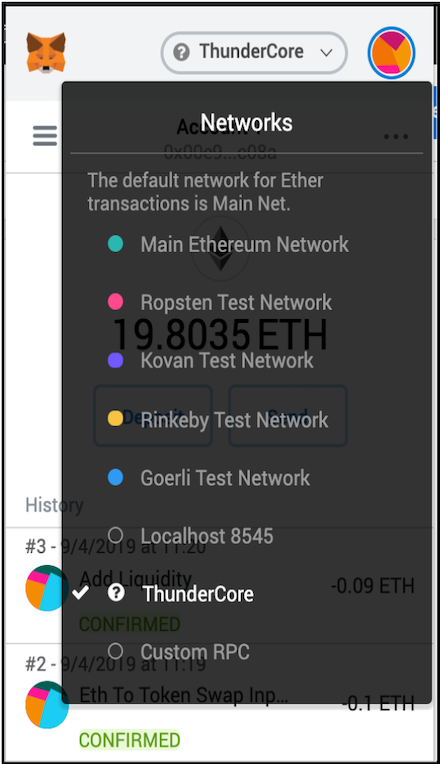Select Goerli Test Network entry
This screenshot has height=764, width=440.
click(x=209, y=478)
